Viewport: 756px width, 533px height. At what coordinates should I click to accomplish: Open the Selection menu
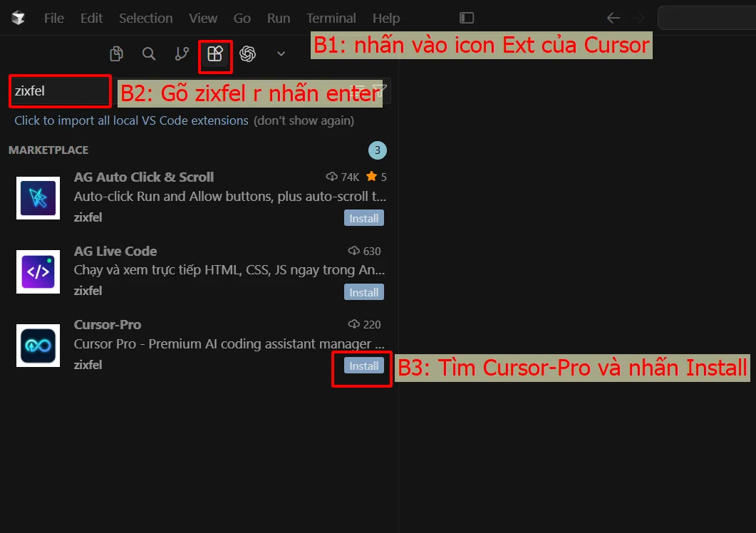click(x=145, y=19)
